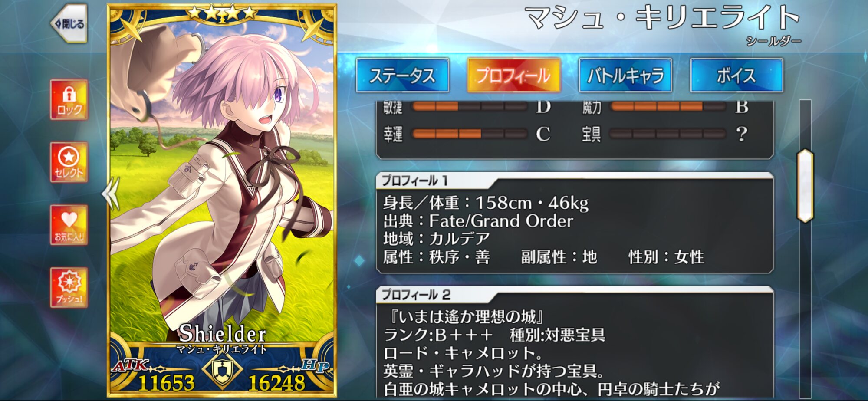The height and width of the screenshot is (401, 868).
Task: Click the left chevron beside card art
Action: [x=110, y=194]
